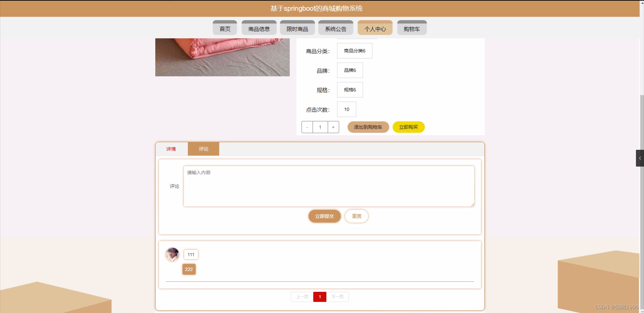Screen dimensions: 644x313
Task: Increase quantity with the plus stepper
Action: pos(333,127)
